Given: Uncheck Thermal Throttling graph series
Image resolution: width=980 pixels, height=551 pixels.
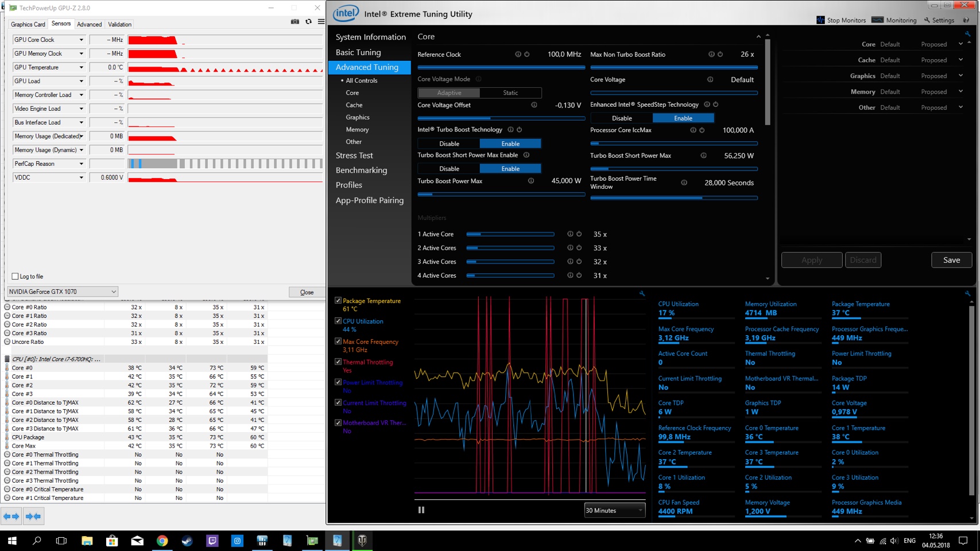Looking at the screenshot, I should click(x=338, y=362).
